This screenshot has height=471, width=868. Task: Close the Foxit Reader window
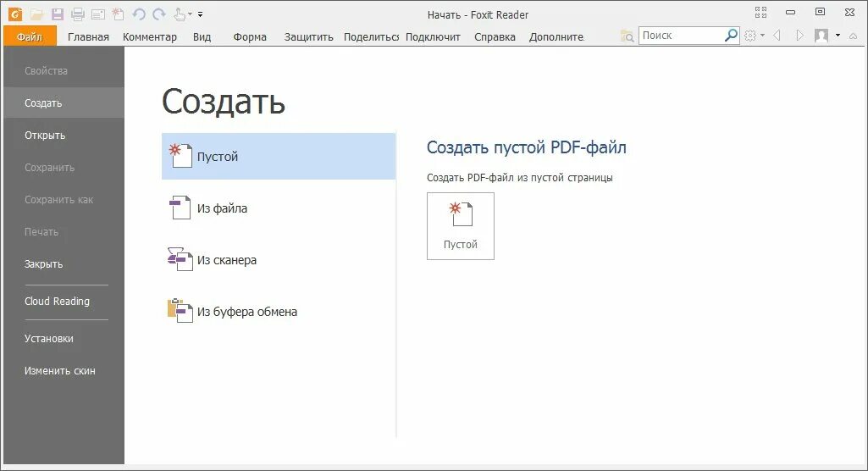click(x=849, y=12)
